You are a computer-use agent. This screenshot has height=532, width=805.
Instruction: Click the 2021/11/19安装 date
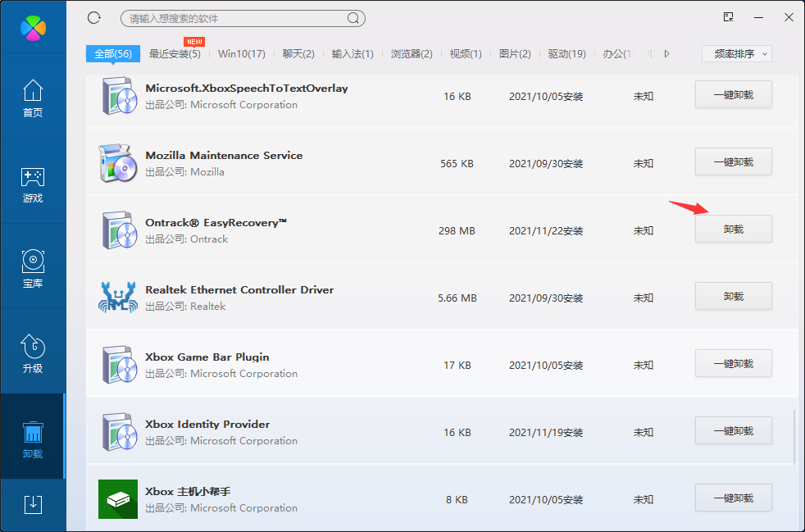[546, 432]
